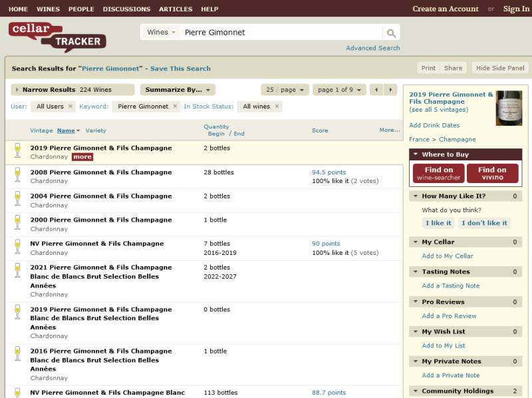Click the Share button
532x398 pixels.
click(454, 68)
